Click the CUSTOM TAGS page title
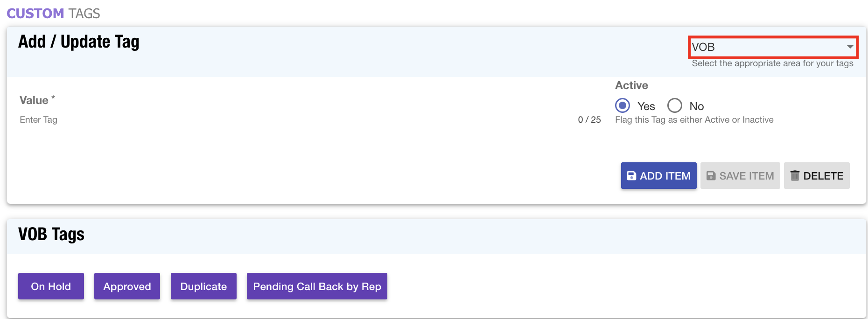868x319 pixels. (x=53, y=14)
